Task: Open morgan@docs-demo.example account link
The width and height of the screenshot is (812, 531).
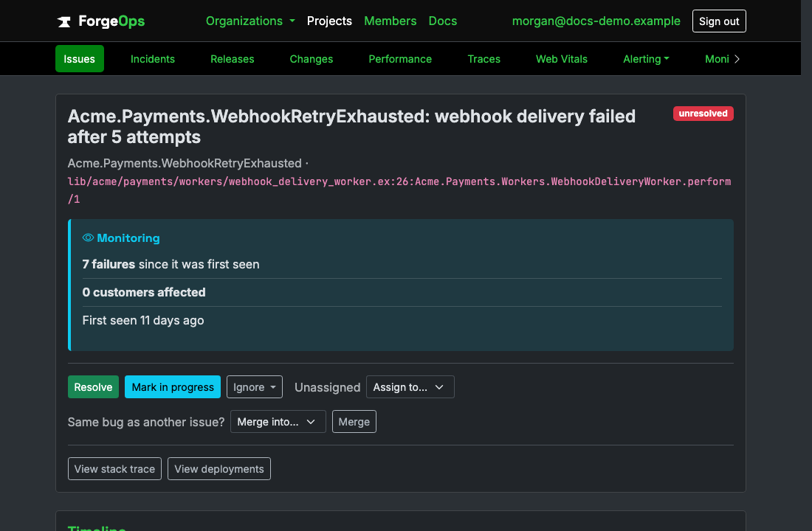Action: coord(596,21)
